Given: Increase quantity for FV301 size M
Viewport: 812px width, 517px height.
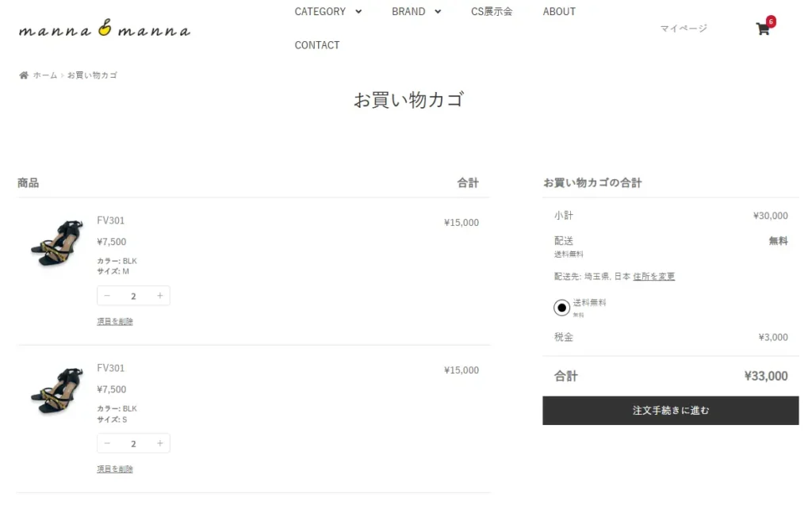Looking at the screenshot, I should click(x=160, y=295).
